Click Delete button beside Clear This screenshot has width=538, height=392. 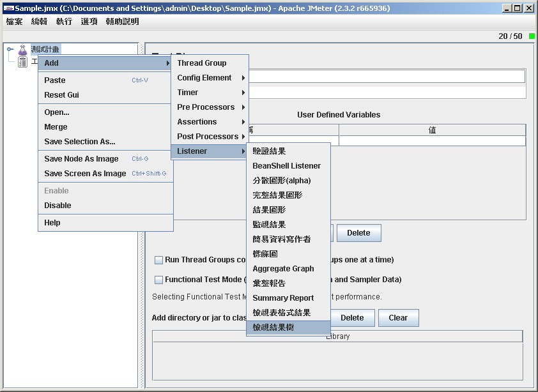click(352, 318)
